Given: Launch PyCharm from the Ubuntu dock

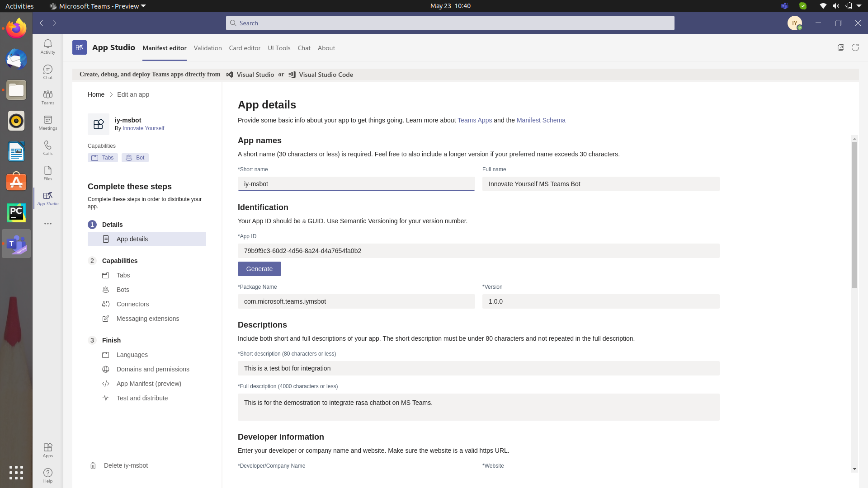Looking at the screenshot, I should [x=16, y=212].
